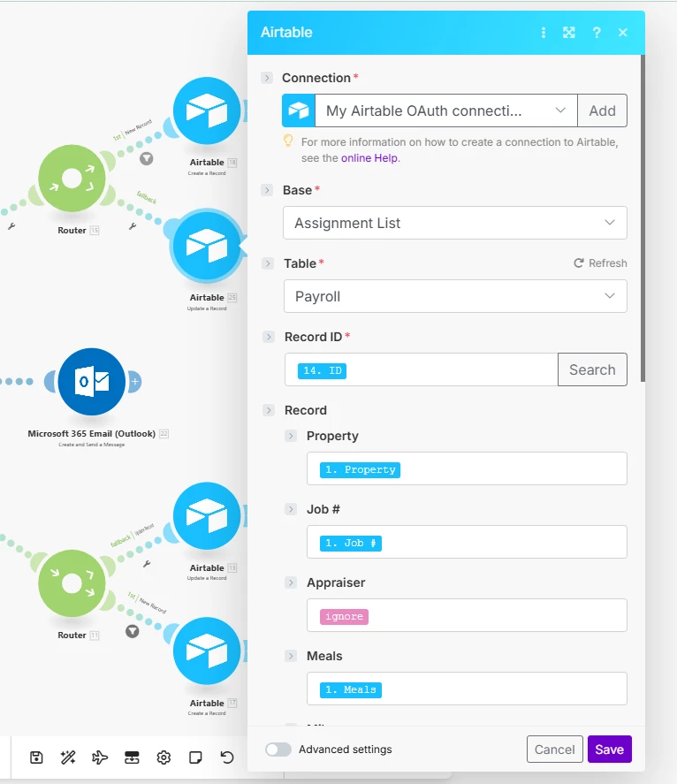677x784 pixels.
Task: Click the wrench on route left of Router 15
Action: click(11, 226)
